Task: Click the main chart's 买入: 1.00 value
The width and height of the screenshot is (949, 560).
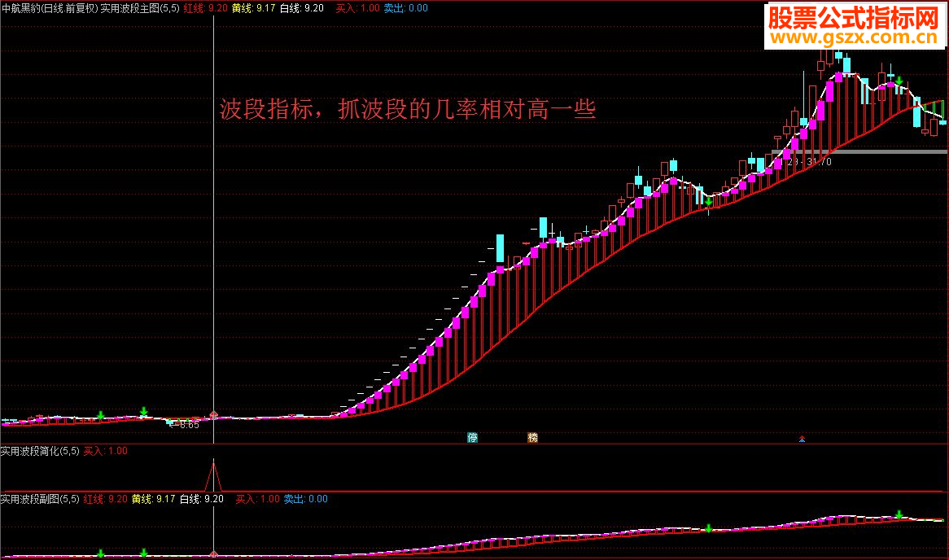Action: pos(357,8)
